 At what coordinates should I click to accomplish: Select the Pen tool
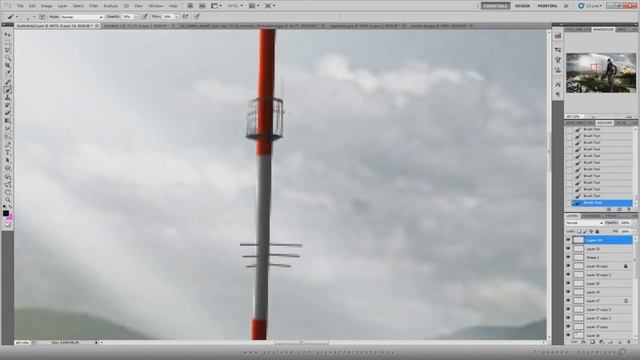point(7,144)
